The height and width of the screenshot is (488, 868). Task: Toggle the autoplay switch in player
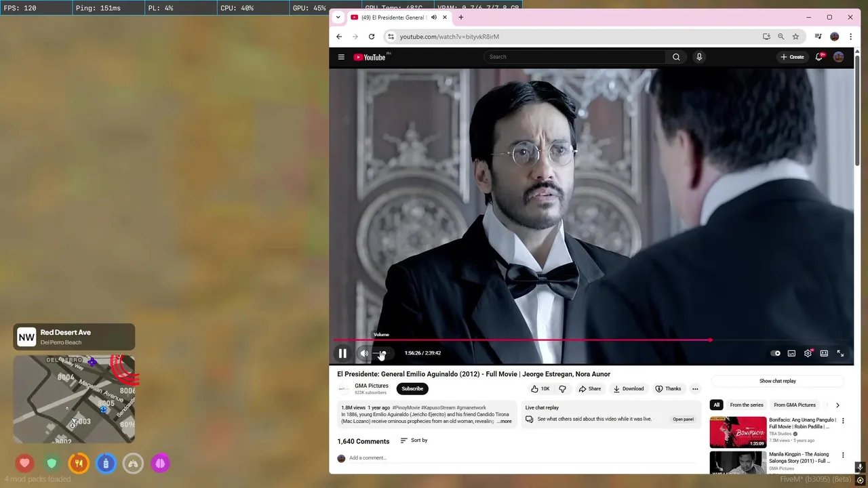[x=776, y=353]
